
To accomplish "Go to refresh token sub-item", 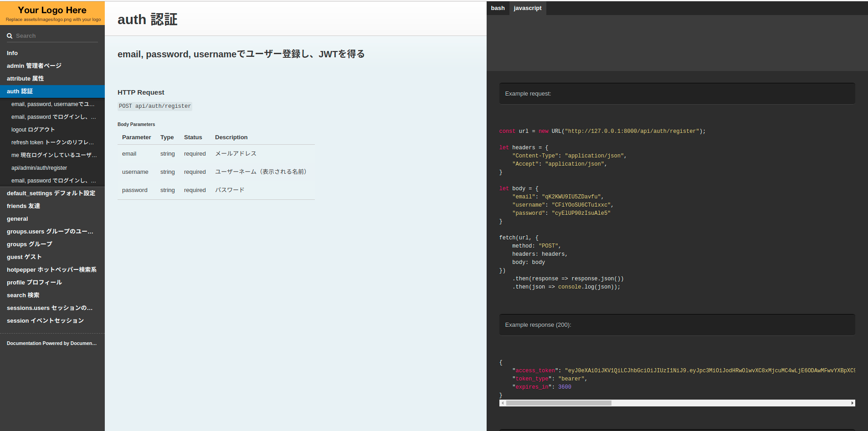I will tap(52, 142).
